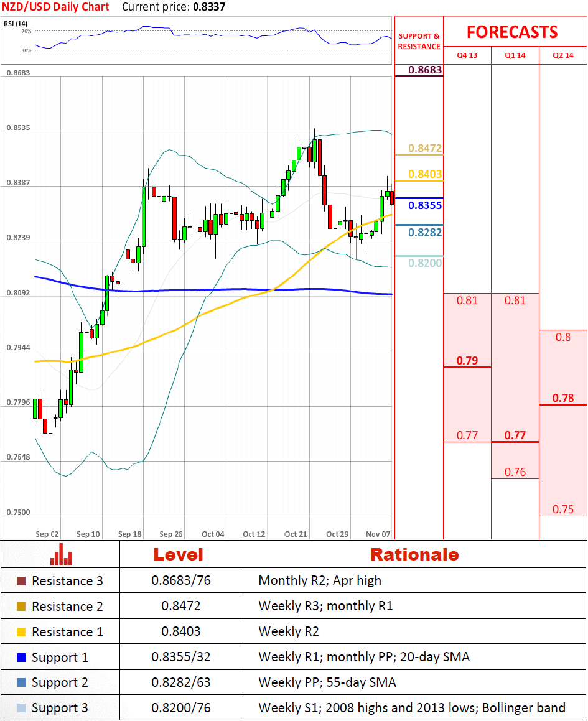Click the Oct 21 date label on axis
Screen dimensions: 588x721
pyautogui.click(x=295, y=534)
